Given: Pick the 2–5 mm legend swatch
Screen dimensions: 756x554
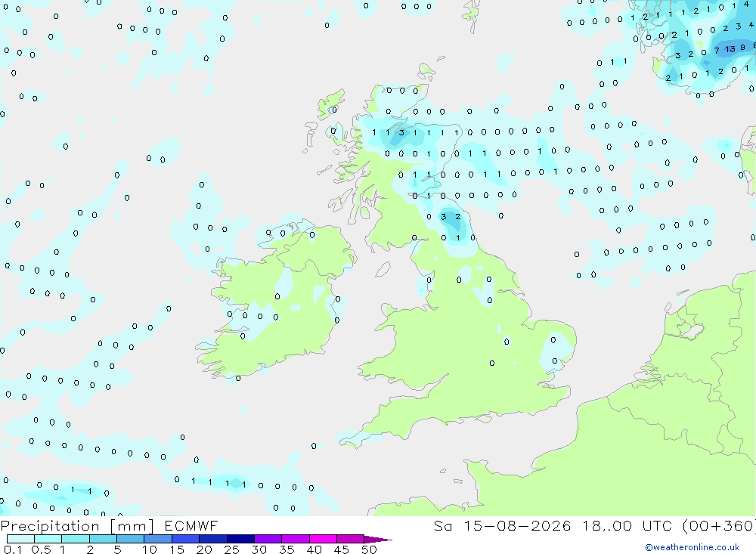Looking at the screenshot, I should click(x=103, y=539).
